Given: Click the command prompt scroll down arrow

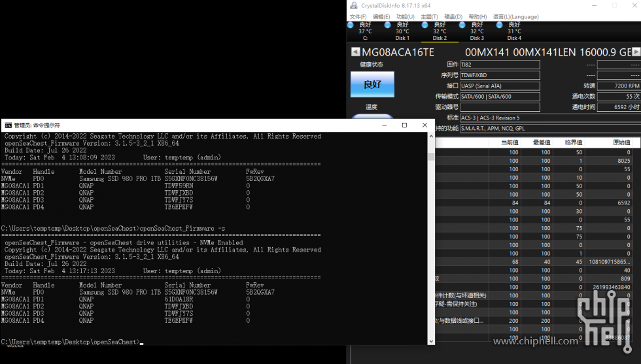Looking at the screenshot, I should [x=431, y=341].
